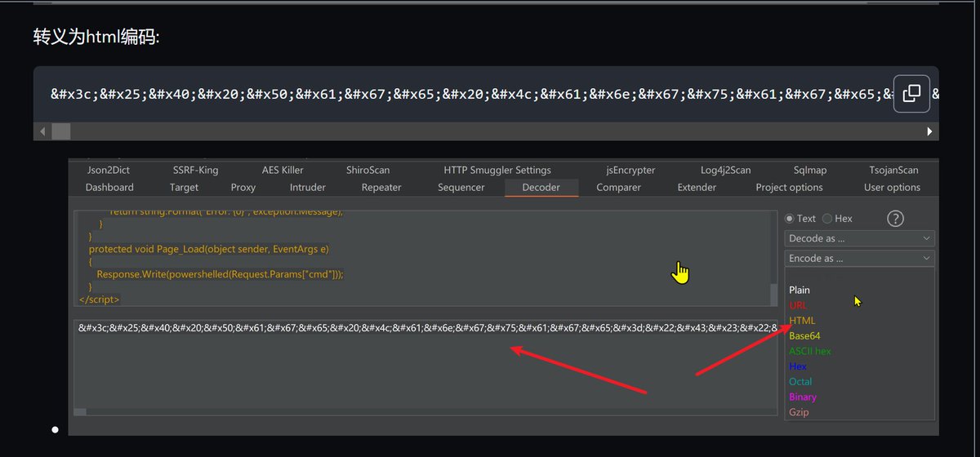Switch to the Json2Dict tab
The width and height of the screenshot is (980, 457).
(108, 170)
